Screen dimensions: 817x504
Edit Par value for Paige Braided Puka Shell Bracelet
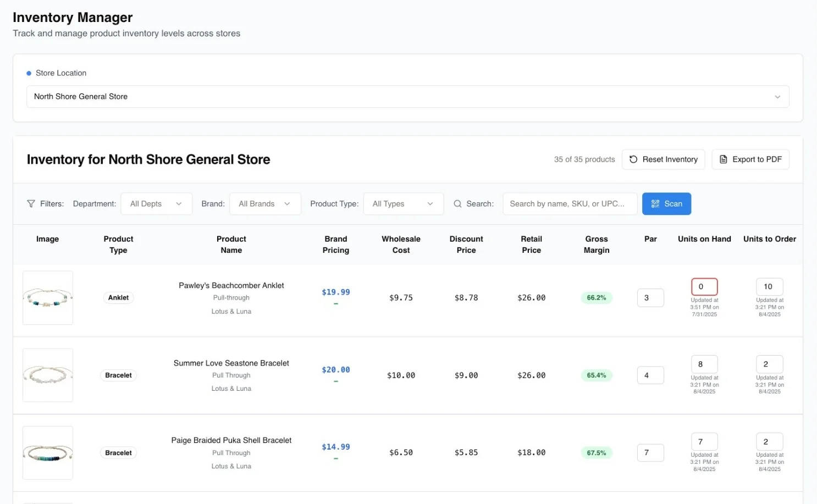point(650,453)
